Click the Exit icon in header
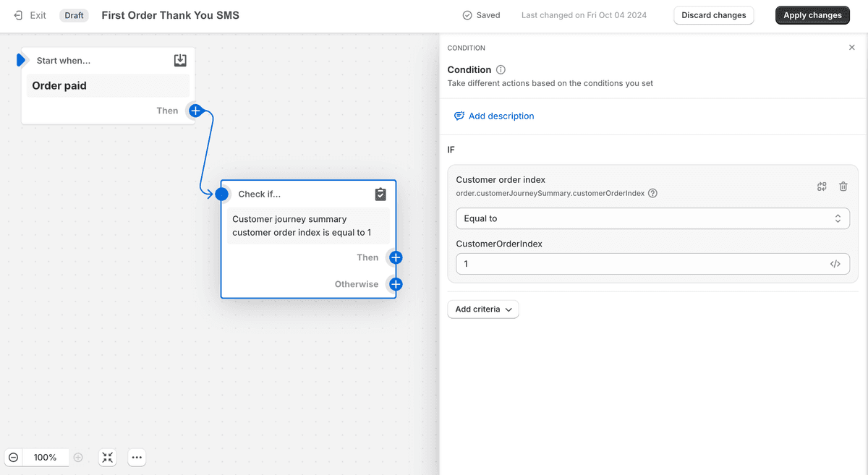The width and height of the screenshot is (868, 475). (x=19, y=15)
